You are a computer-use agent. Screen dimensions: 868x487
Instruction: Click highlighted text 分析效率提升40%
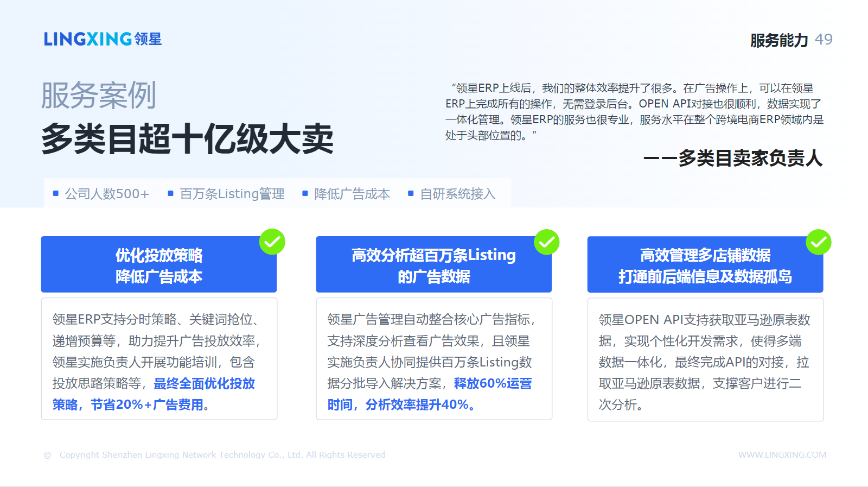point(417,404)
